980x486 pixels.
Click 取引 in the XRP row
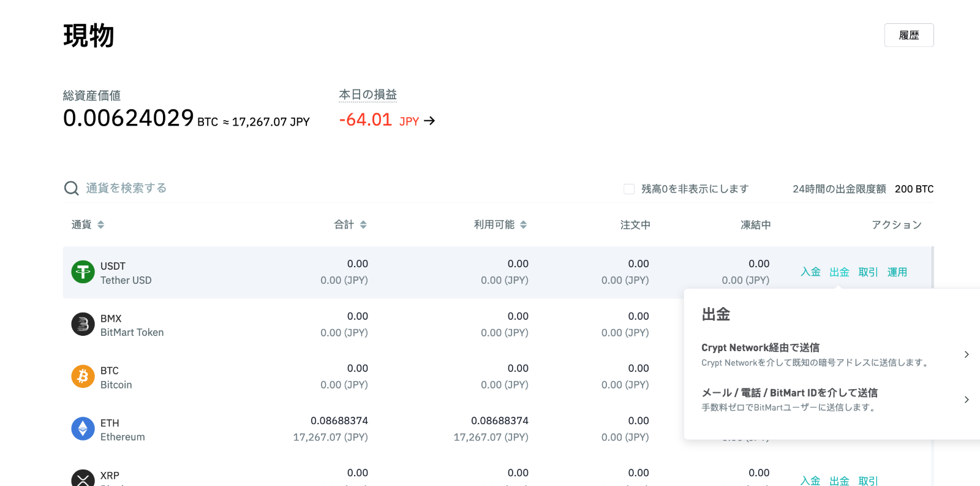[x=868, y=480]
